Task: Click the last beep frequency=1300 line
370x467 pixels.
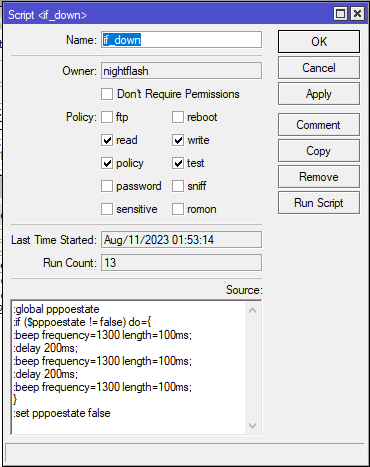Action: click(103, 387)
